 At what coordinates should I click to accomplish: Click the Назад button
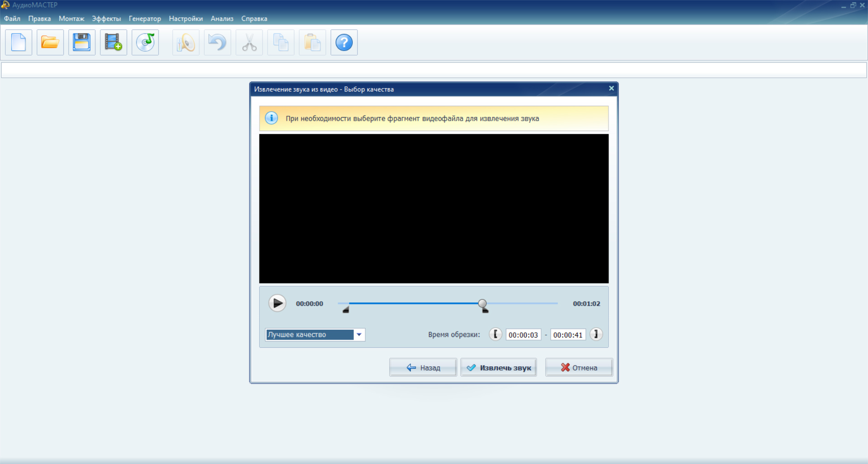click(x=423, y=368)
